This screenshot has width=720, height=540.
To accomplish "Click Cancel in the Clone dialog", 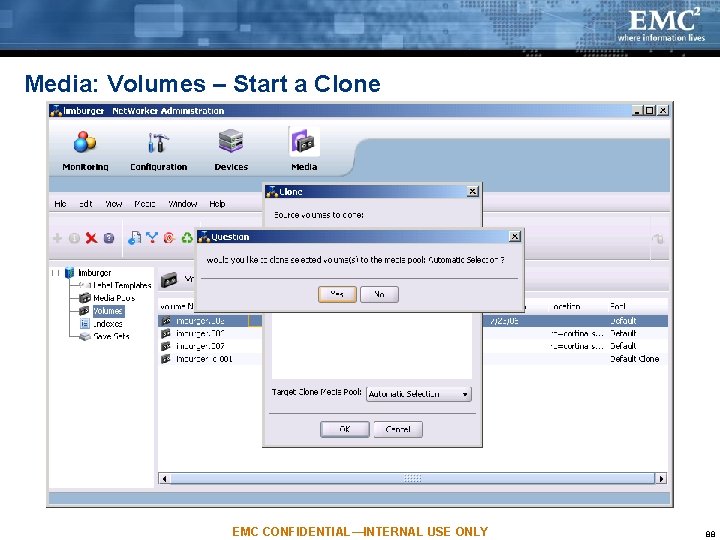I will coord(398,429).
